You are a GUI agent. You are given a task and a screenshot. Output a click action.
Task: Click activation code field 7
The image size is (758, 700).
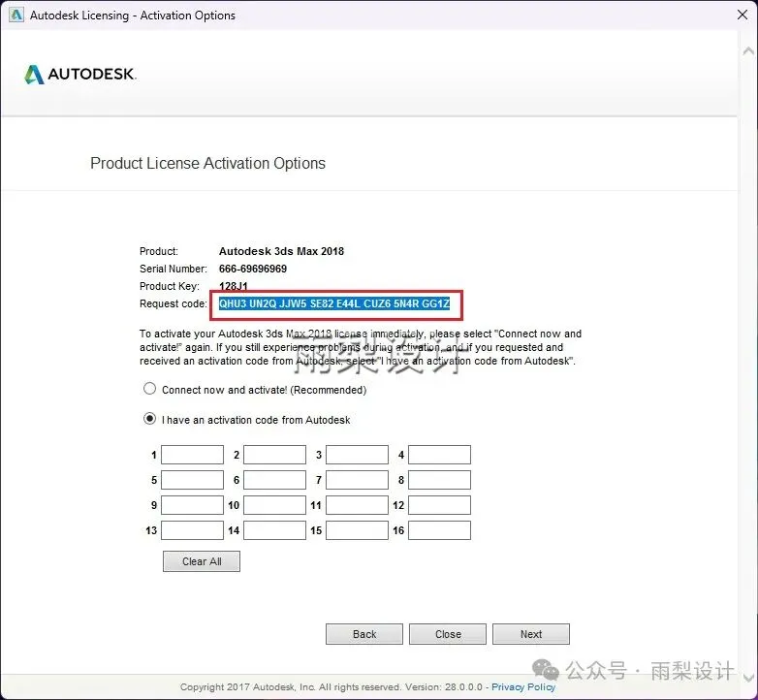click(x=358, y=480)
